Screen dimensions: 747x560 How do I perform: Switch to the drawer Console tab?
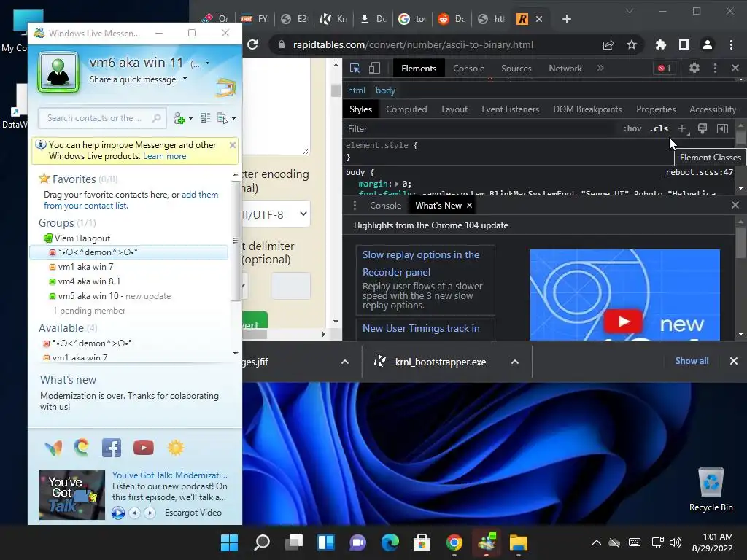(x=385, y=205)
